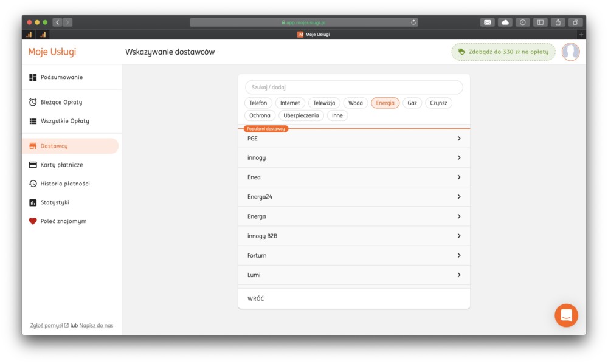Select Karty płatnicze in the sidebar
The height and width of the screenshot is (364, 608).
click(61, 165)
